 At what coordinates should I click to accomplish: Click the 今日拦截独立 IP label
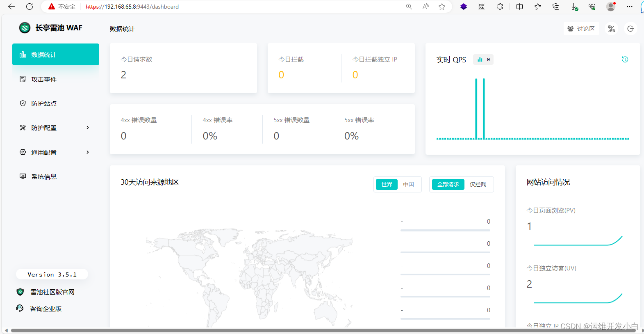[375, 59]
